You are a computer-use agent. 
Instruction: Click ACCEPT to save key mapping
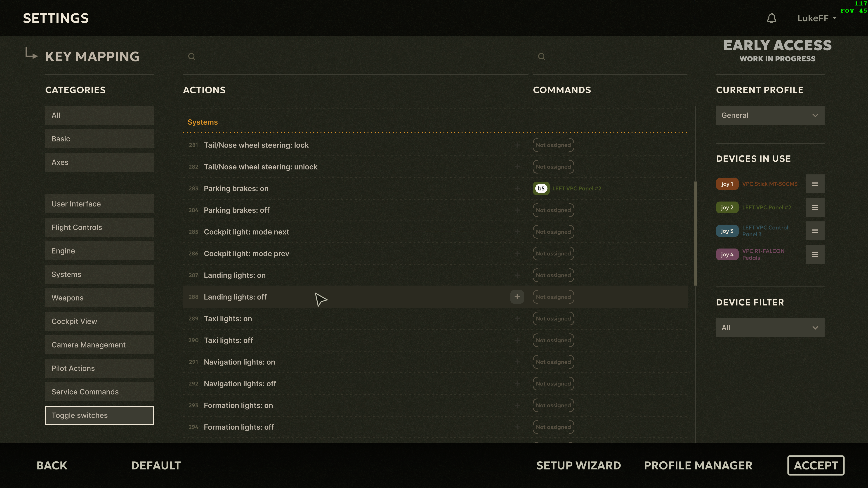click(x=816, y=465)
